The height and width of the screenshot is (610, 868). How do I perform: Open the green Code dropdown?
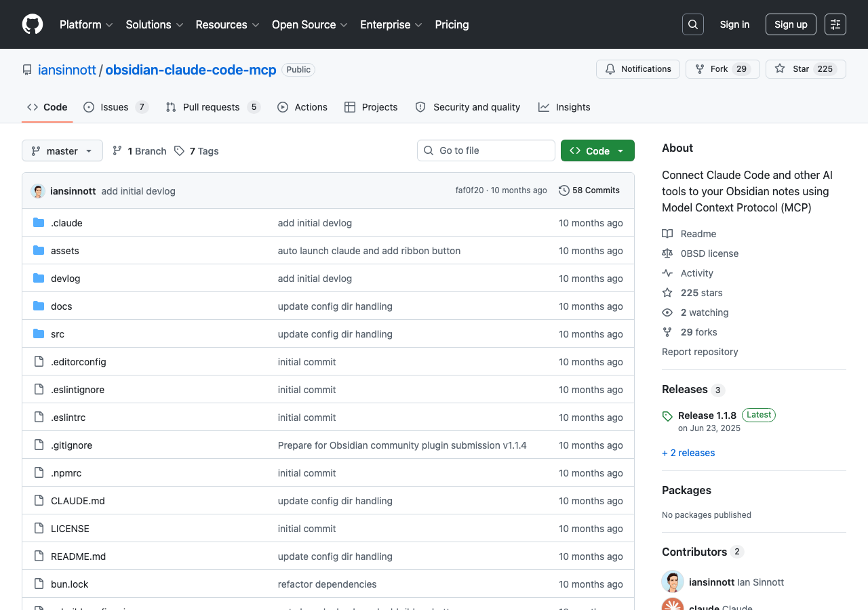coord(597,151)
